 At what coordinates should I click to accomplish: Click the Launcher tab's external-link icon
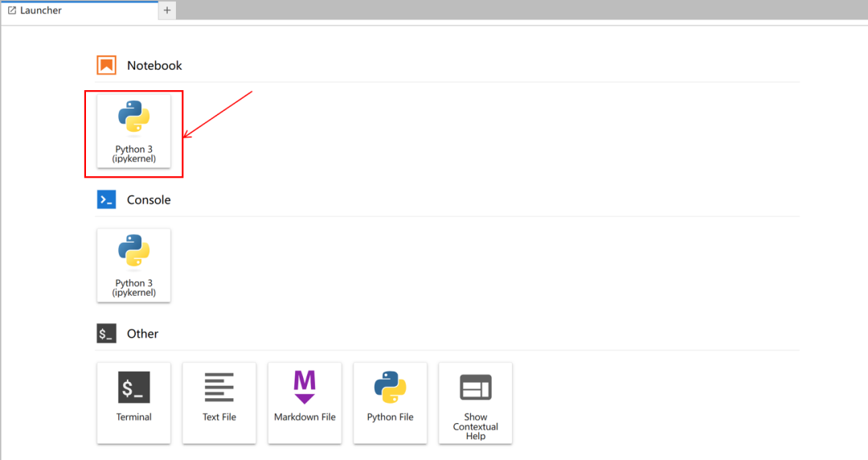pos(11,10)
